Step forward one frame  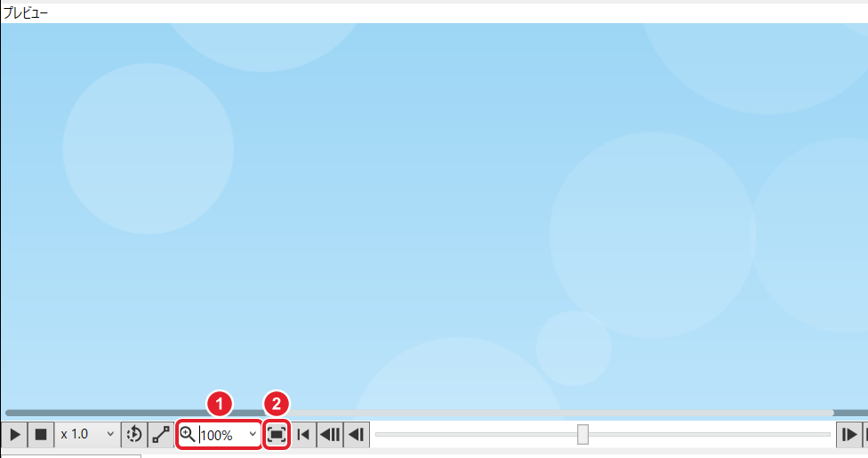tap(848, 435)
